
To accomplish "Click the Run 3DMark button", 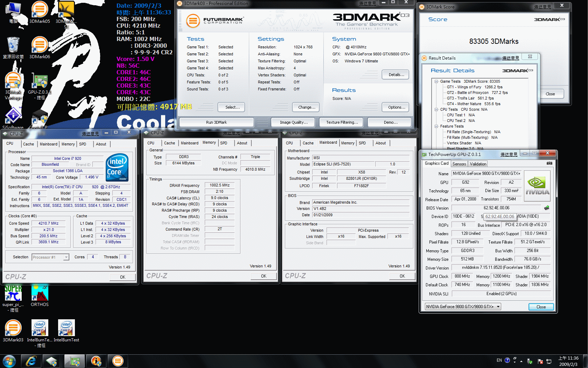I will coord(216,122).
